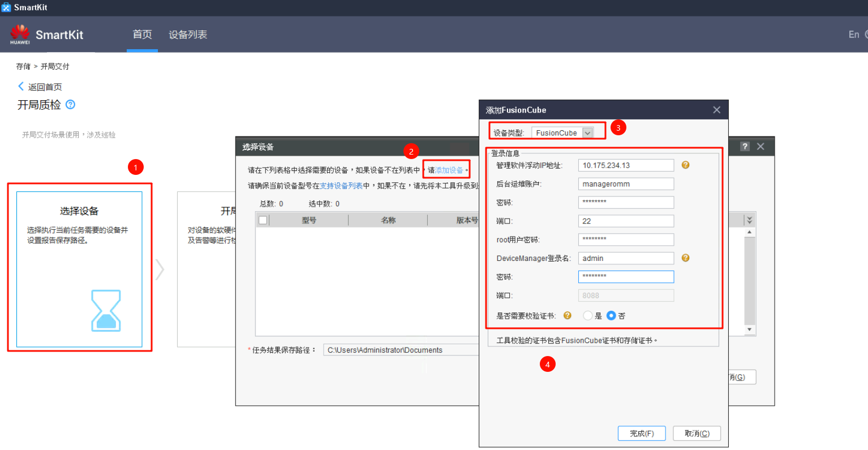Open the 设备类型 FusionCube dropdown
Image resolution: width=868 pixels, height=450 pixels.
[x=587, y=133]
